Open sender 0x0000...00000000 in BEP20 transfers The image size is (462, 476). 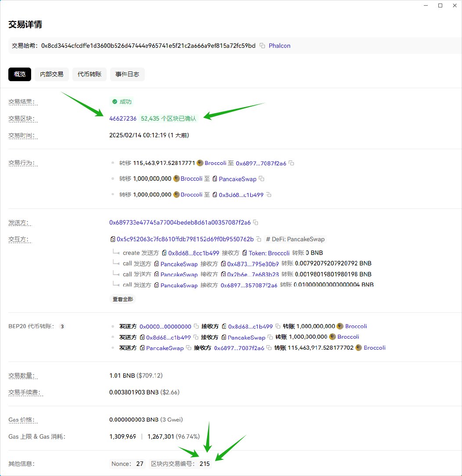(x=165, y=326)
